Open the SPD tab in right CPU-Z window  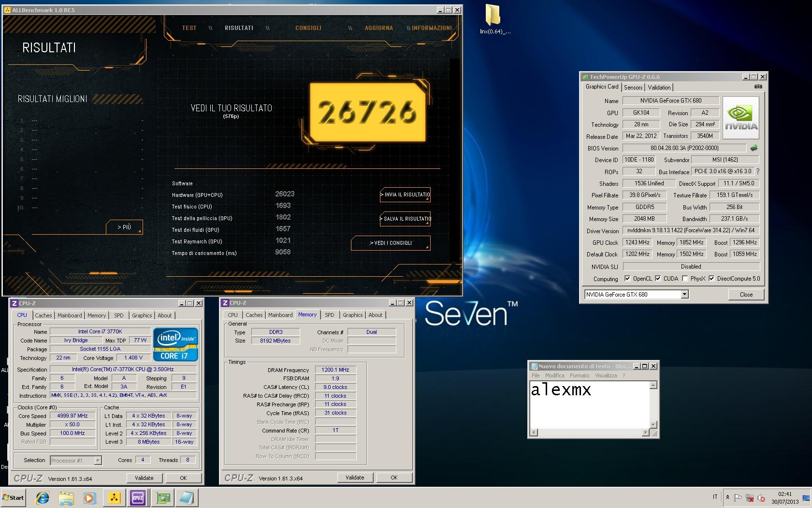point(330,315)
